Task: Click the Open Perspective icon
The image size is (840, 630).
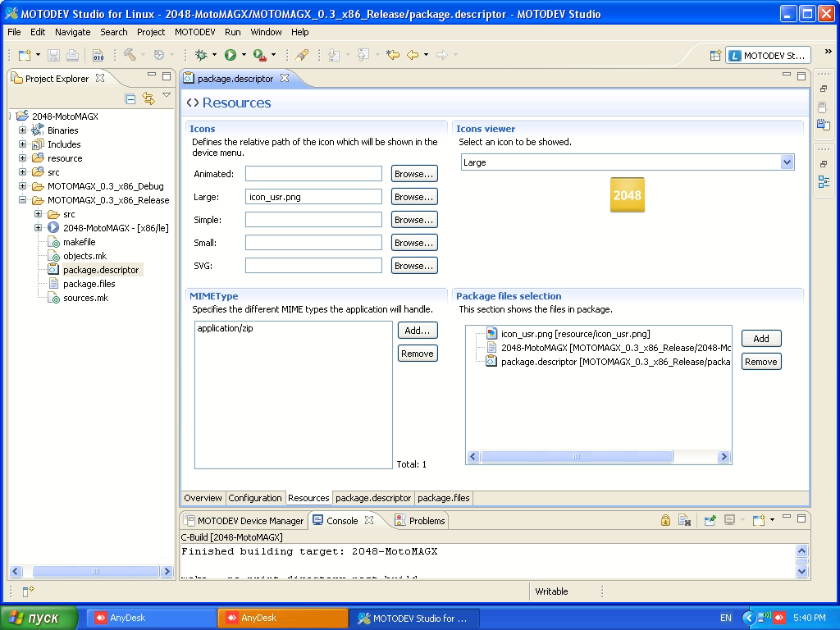Action: (715, 55)
